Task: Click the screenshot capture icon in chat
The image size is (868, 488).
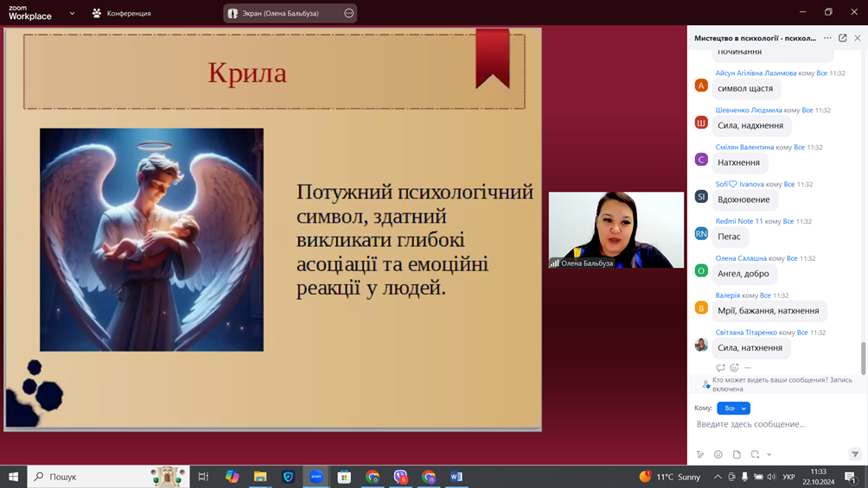Action: coord(755,454)
